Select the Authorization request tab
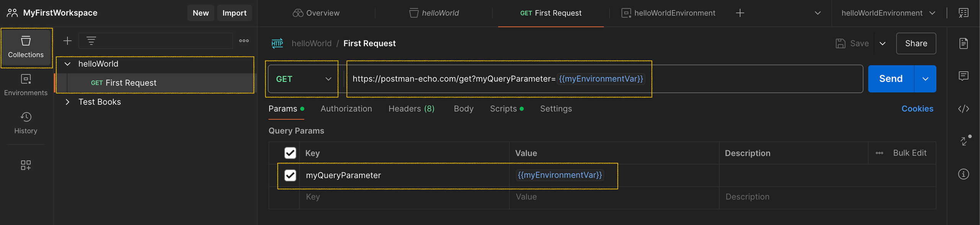Viewport: 980px width, 225px height. (x=346, y=109)
